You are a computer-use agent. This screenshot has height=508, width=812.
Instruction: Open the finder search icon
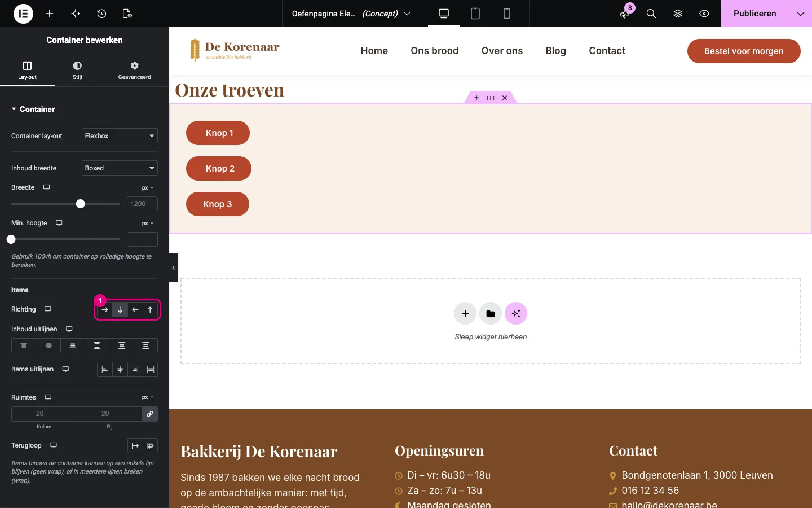[x=651, y=14]
